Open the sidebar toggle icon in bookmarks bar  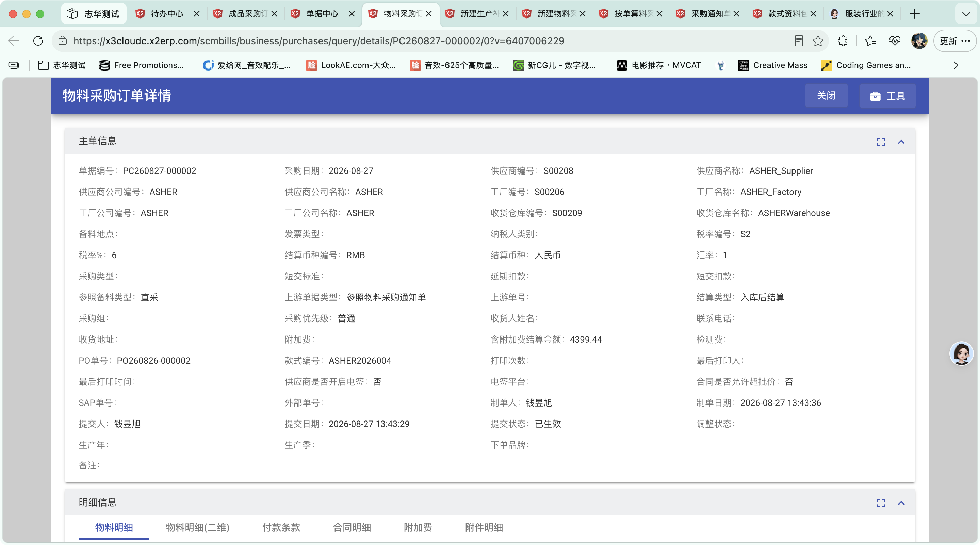click(x=14, y=65)
